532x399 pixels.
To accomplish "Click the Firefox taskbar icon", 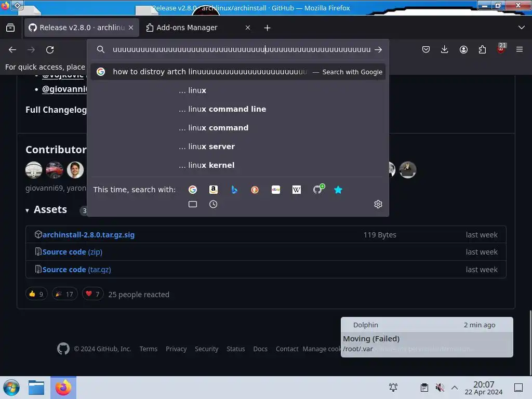I will [63, 388].
